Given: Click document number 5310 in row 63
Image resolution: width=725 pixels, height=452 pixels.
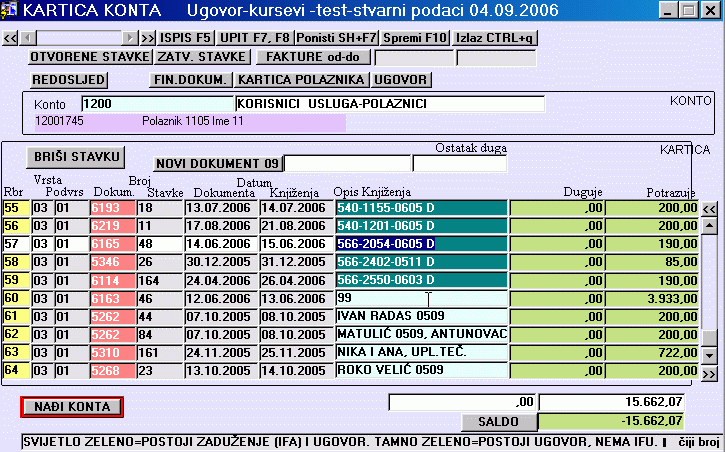Looking at the screenshot, I should (113, 353).
